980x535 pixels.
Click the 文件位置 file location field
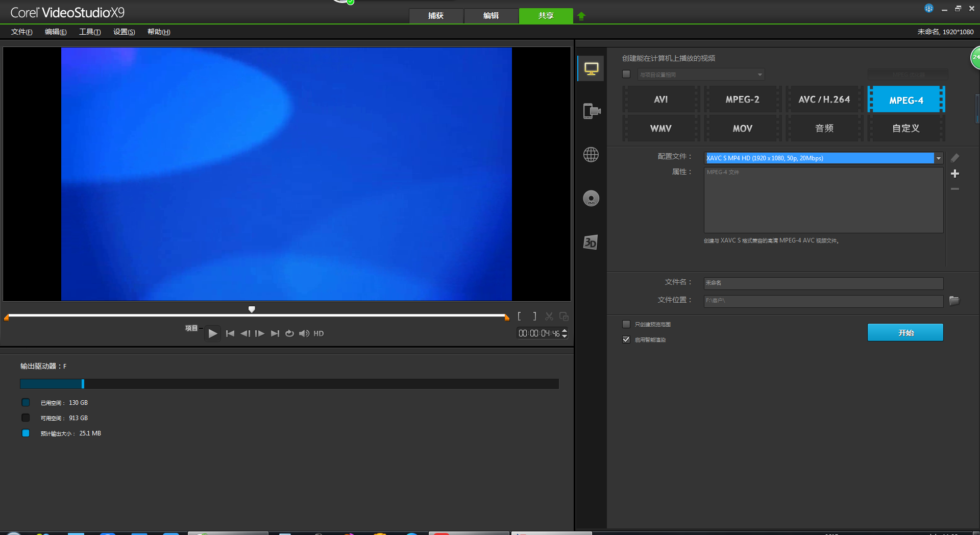click(x=824, y=301)
